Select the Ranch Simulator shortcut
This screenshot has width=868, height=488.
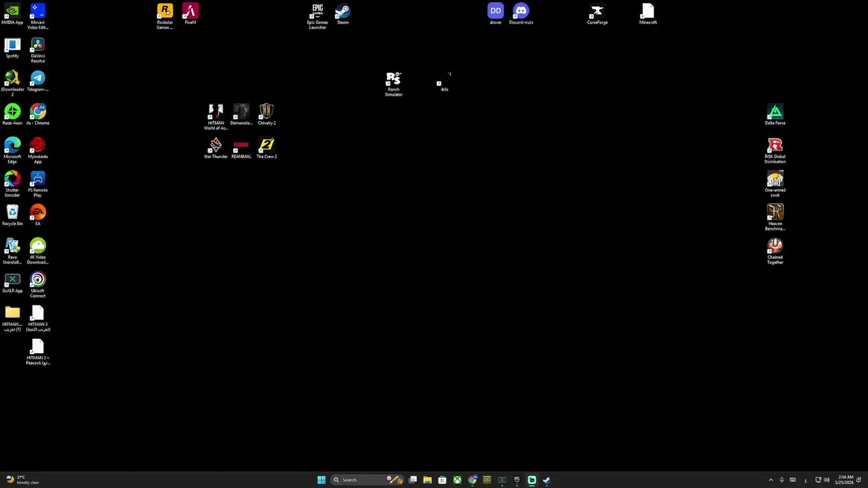point(393,84)
